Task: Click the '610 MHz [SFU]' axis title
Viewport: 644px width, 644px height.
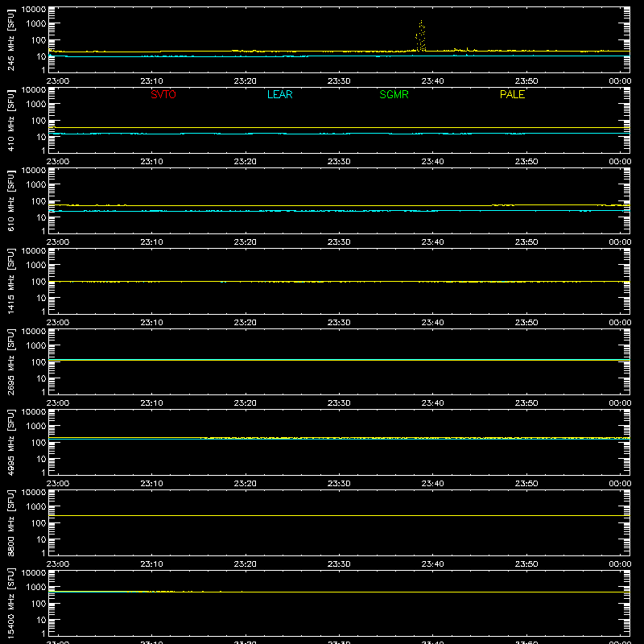Action: click(10, 200)
